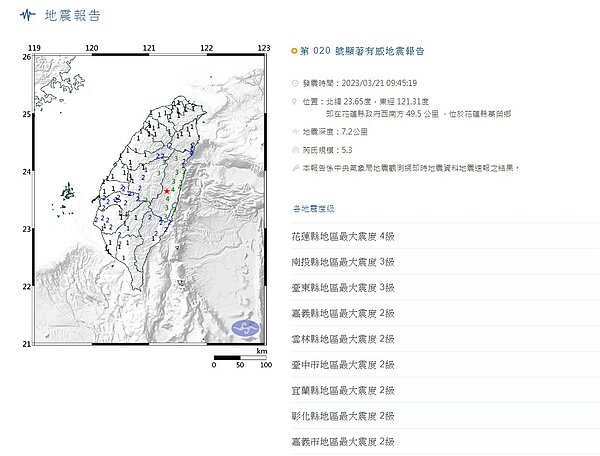Click the yellow circle before 第 020
This screenshot has height=456, width=600.
(294, 51)
